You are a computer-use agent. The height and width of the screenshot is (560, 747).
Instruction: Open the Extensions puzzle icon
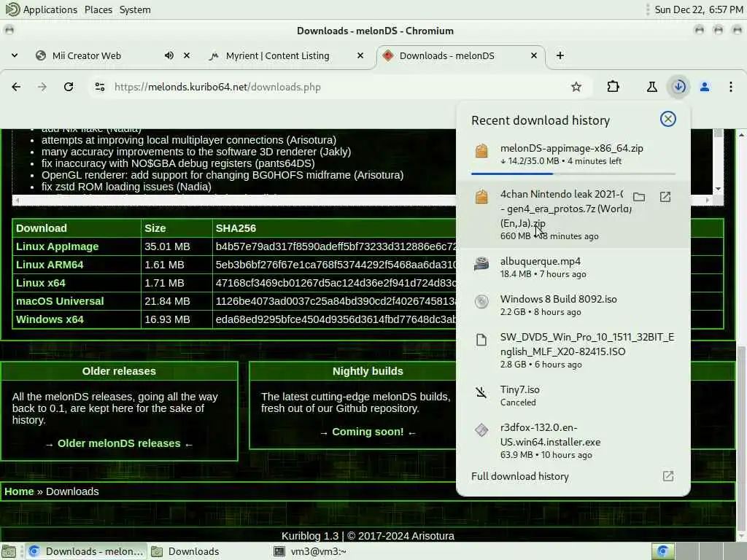[613, 87]
